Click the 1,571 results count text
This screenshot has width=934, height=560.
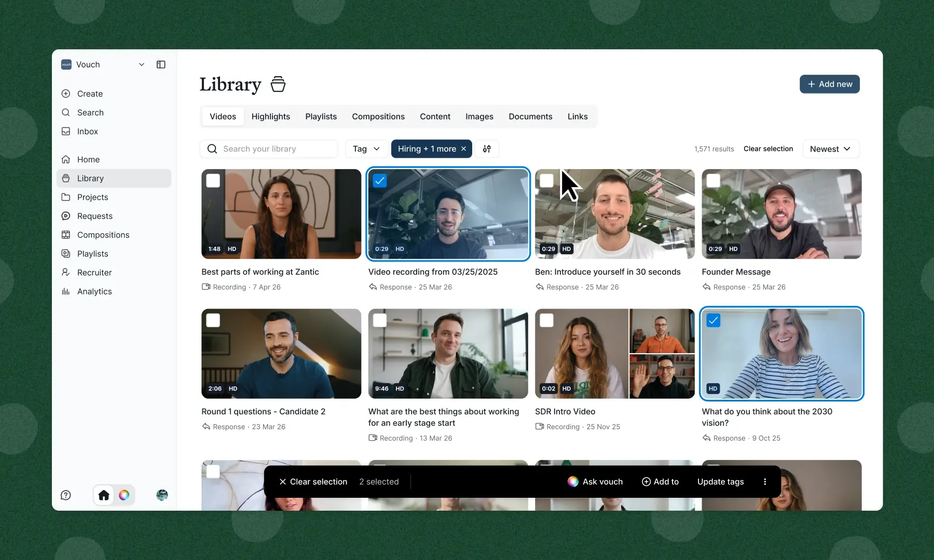tap(714, 149)
